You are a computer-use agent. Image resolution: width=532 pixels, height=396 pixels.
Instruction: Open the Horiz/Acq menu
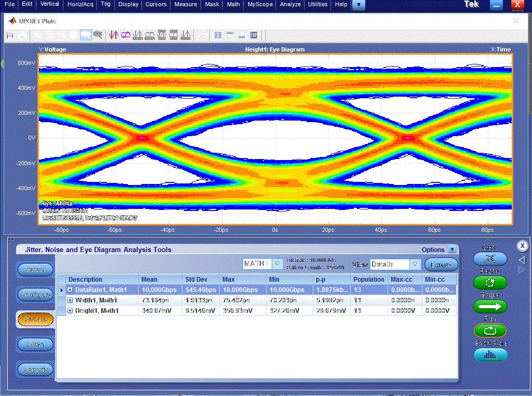(80, 4)
